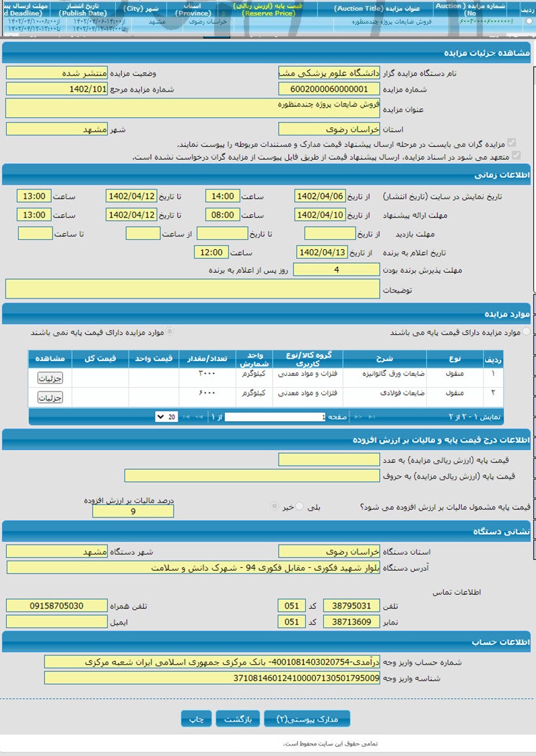
Task: Click the 'شرح' column header in items table
Action: pos(384,358)
